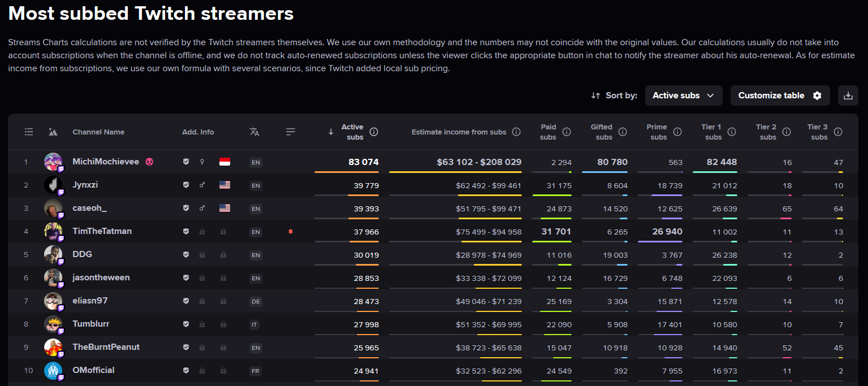
Task: Open TimTheTatman channel link
Action: (x=102, y=231)
